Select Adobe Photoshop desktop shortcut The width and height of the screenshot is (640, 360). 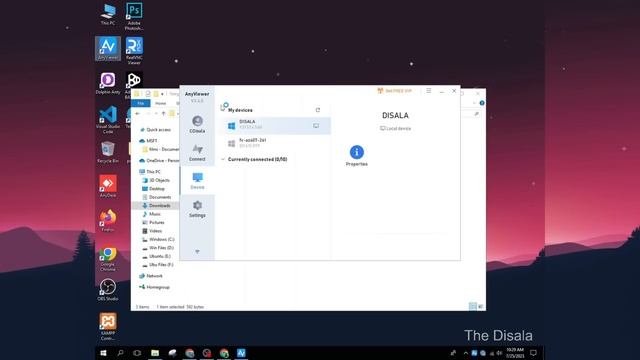pyautogui.click(x=134, y=16)
